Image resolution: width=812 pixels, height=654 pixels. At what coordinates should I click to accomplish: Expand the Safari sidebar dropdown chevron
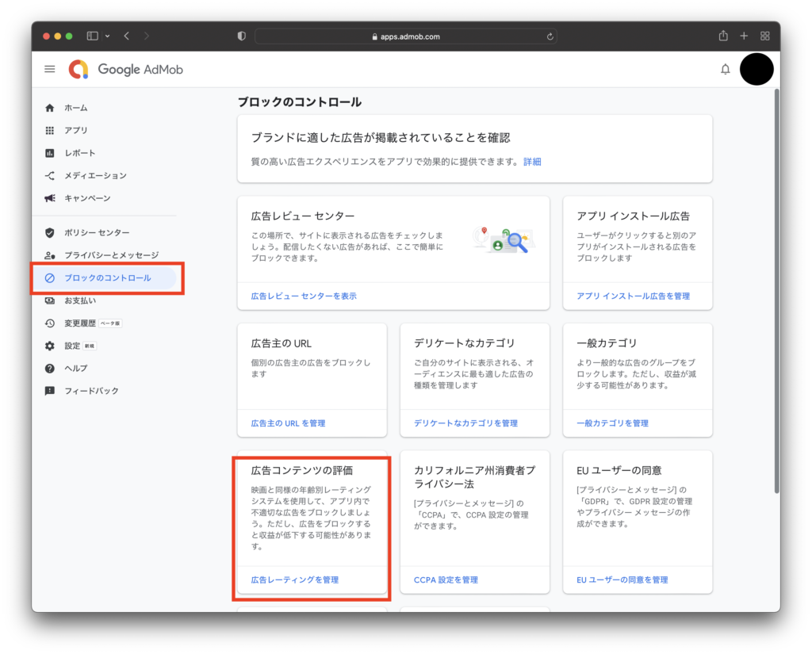pyautogui.click(x=107, y=36)
